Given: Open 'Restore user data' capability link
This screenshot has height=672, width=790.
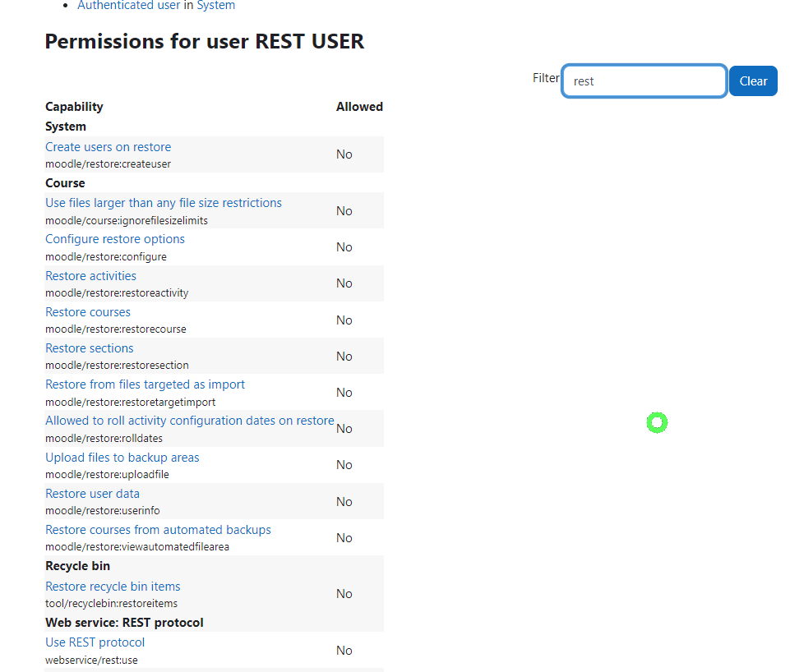Looking at the screenshot, I should (92, 494).
